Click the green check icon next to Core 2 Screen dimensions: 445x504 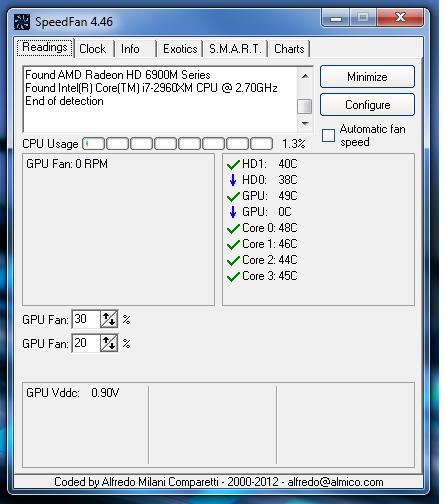pyautogui.click(x=233, y=260)
